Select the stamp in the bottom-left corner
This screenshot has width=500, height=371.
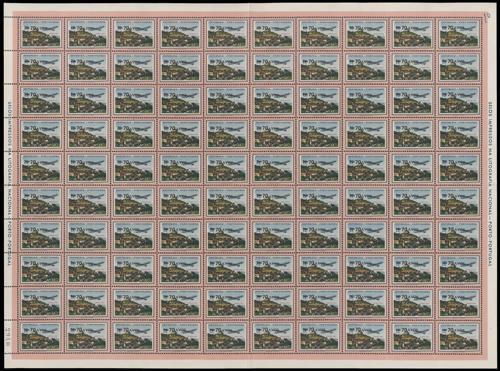click(x=41, y=336)
